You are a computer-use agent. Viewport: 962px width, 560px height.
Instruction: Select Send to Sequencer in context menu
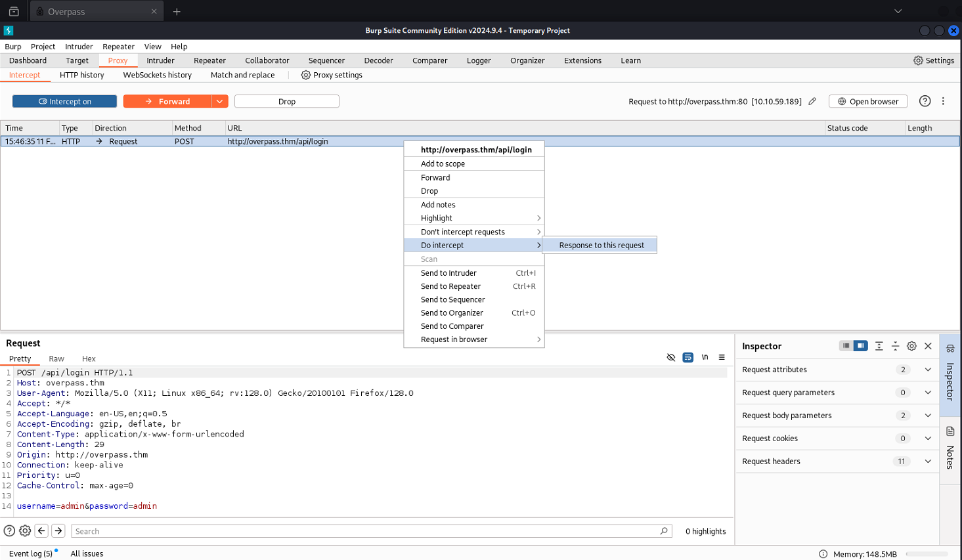(474, 299)
